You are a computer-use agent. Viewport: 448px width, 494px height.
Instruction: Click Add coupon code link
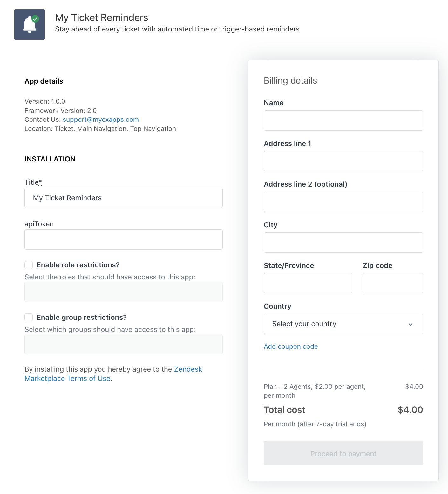291,346
